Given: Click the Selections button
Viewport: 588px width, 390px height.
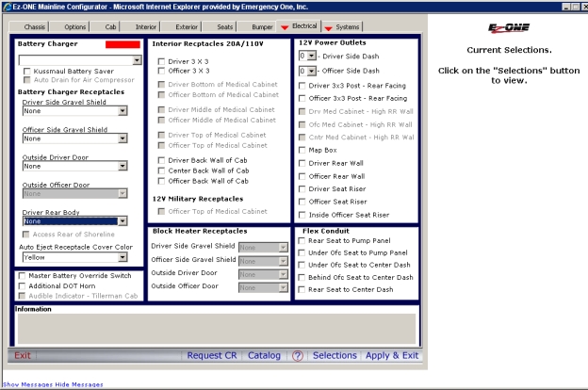Looking at the screenshot, I should pyautogui.click(x=335, y=355).
